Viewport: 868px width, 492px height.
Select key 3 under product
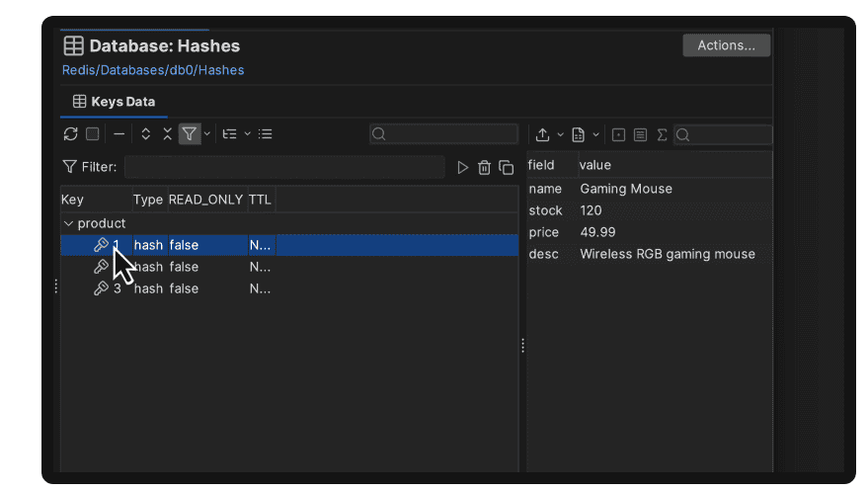(x=289, y=288)
